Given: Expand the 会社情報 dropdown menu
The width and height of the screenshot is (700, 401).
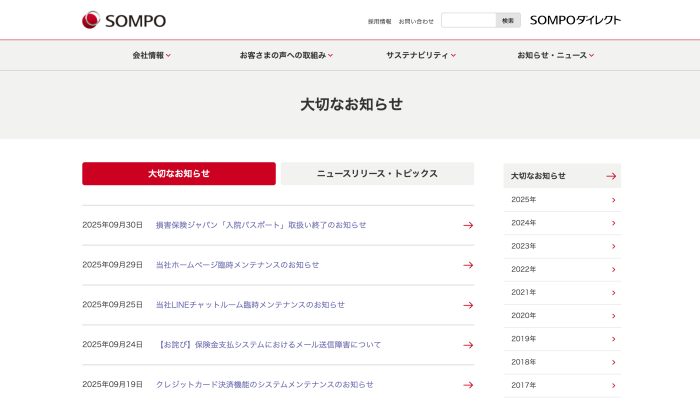Looking at the screenshot, I should coord(152,55).
